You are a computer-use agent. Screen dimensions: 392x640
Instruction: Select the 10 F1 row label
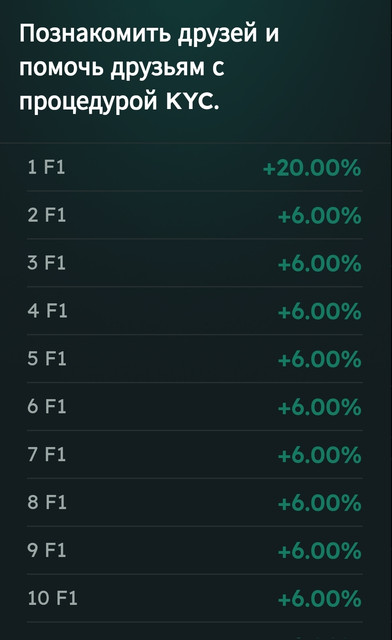tap(52, 598)
